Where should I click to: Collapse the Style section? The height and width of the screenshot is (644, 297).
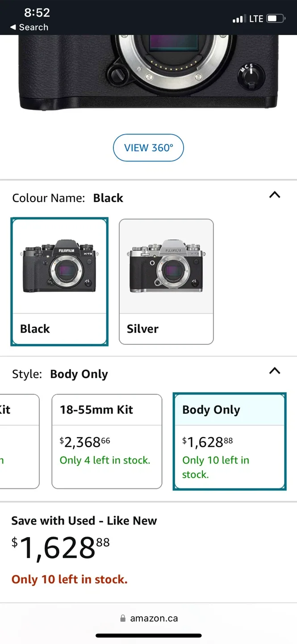click(275, 371)
